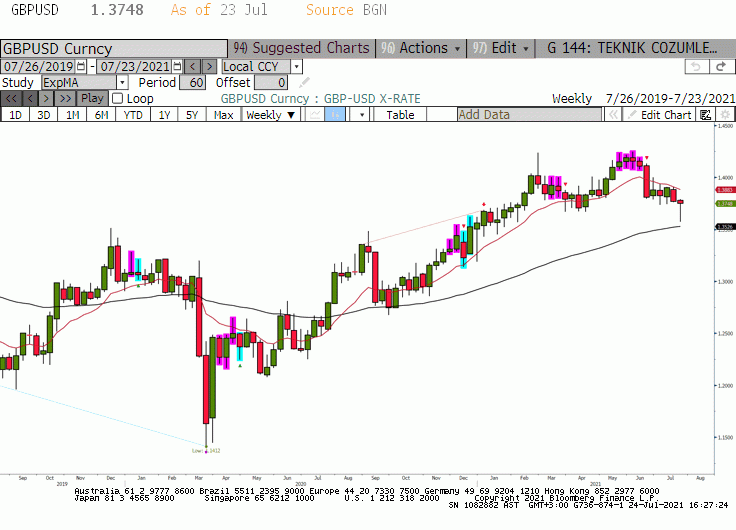Step one frame forward in playback
This screenshot has width=736, height=530.
point(46,99)
